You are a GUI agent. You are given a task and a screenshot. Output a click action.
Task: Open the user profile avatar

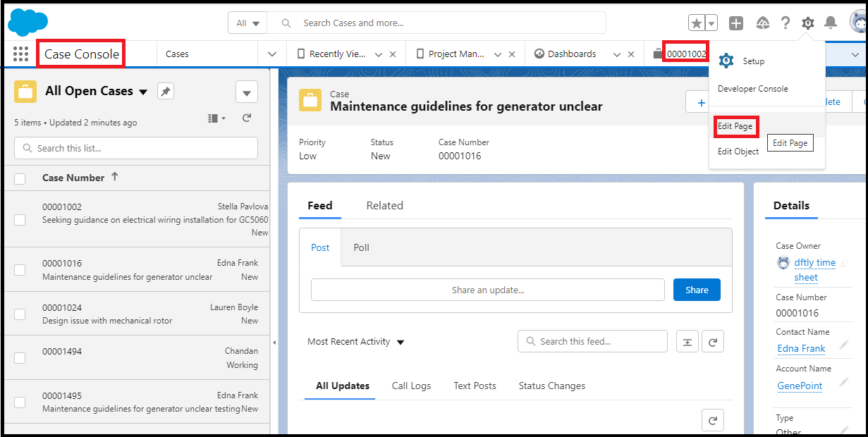coord(858,23)
